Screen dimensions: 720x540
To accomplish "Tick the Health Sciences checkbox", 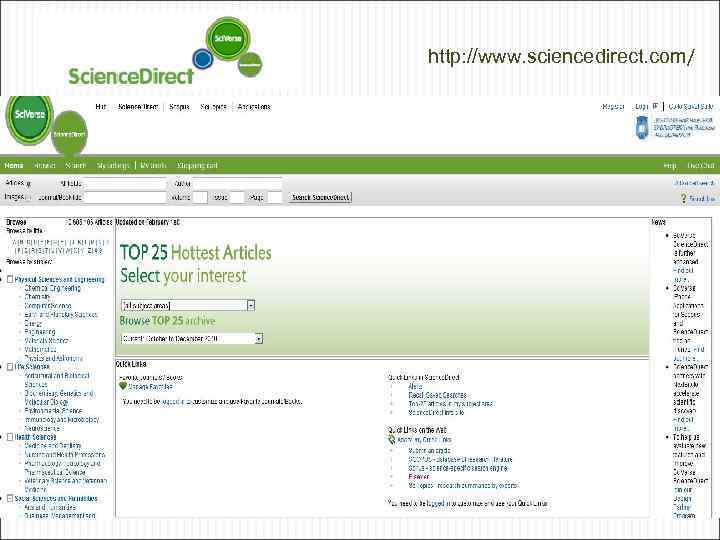I will click(x=10, y=437).
